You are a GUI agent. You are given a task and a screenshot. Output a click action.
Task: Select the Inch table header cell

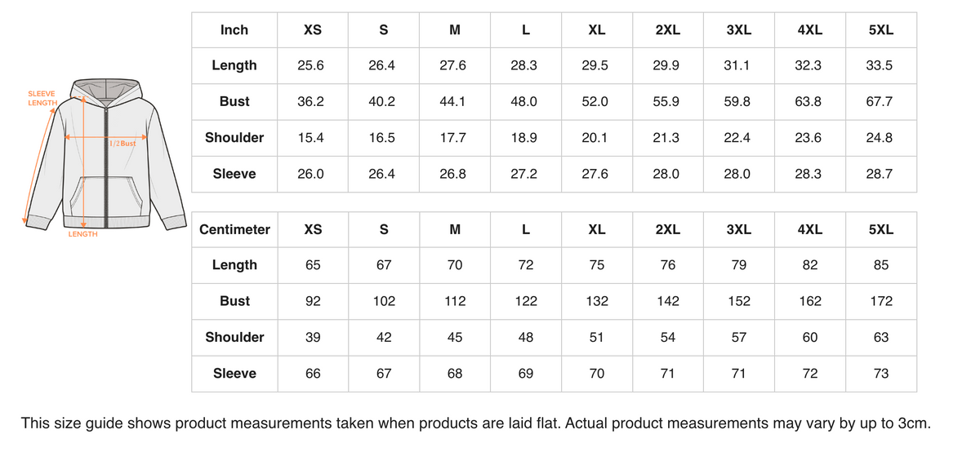click(234, 29)
